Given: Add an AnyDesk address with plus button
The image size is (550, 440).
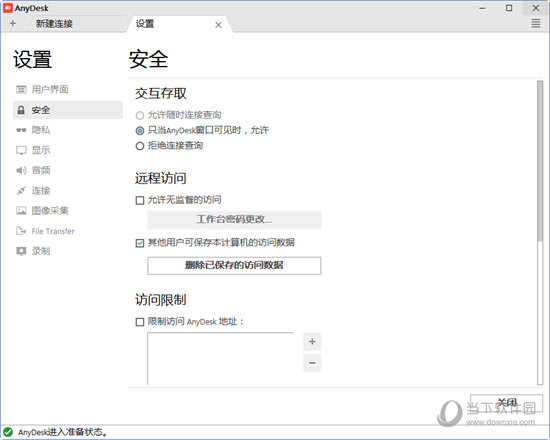Looking at the screenshot, I should pyautogui.click(x=312, y=341).
